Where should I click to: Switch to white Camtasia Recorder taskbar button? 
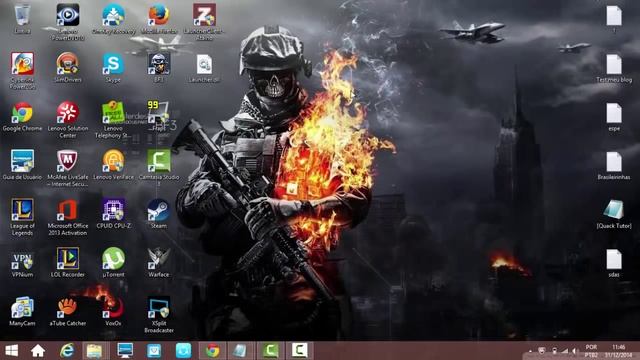300,350
